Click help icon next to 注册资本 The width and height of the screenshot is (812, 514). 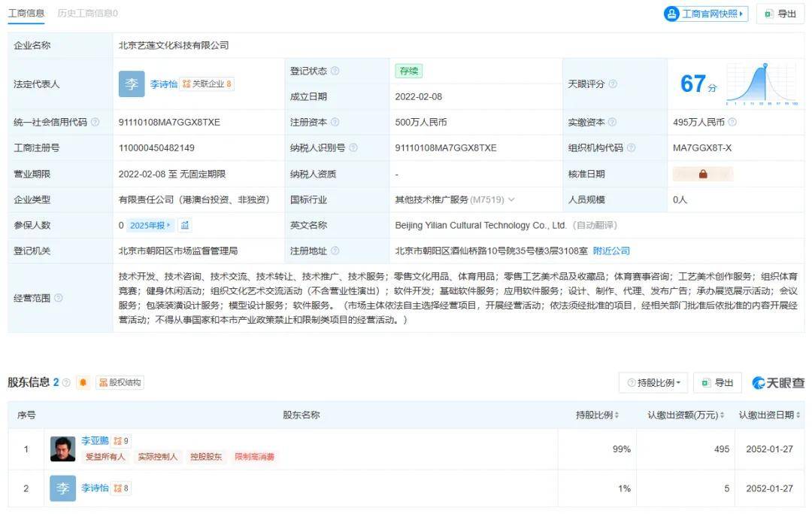click(x=335, y=122)
